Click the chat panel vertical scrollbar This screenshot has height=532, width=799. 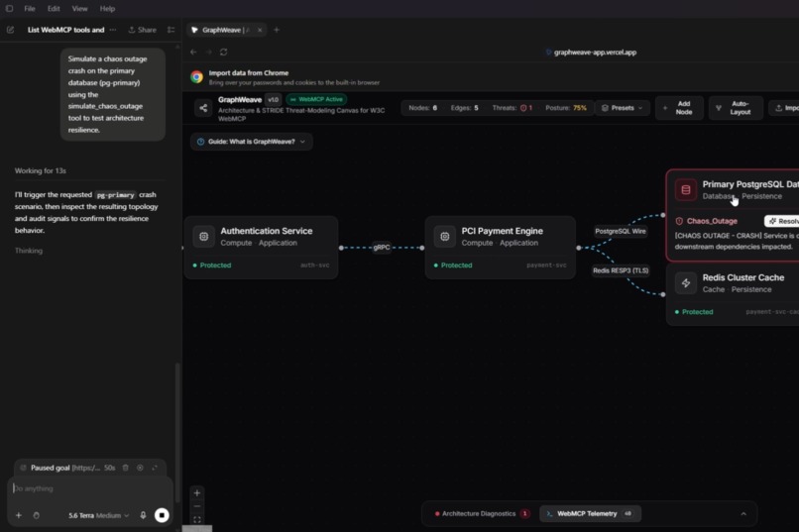(x=177, y=432)
